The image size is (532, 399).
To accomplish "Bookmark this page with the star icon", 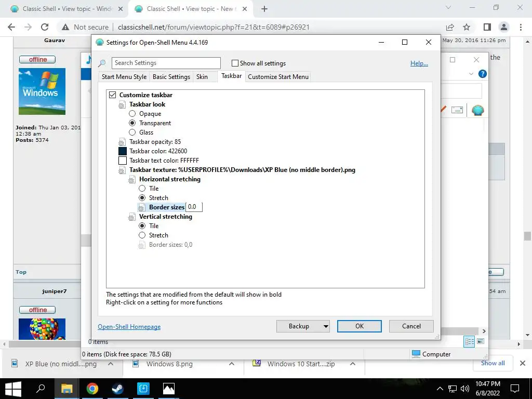I will [467, 27].
